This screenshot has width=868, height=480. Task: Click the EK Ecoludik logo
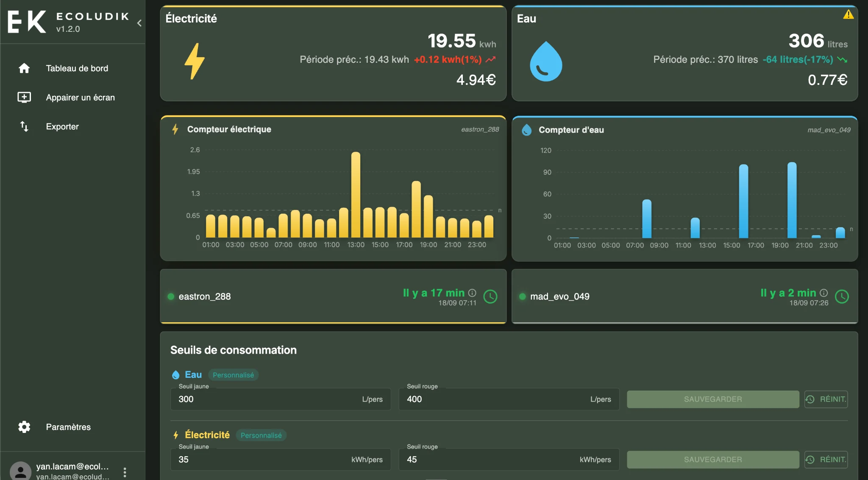68,22
